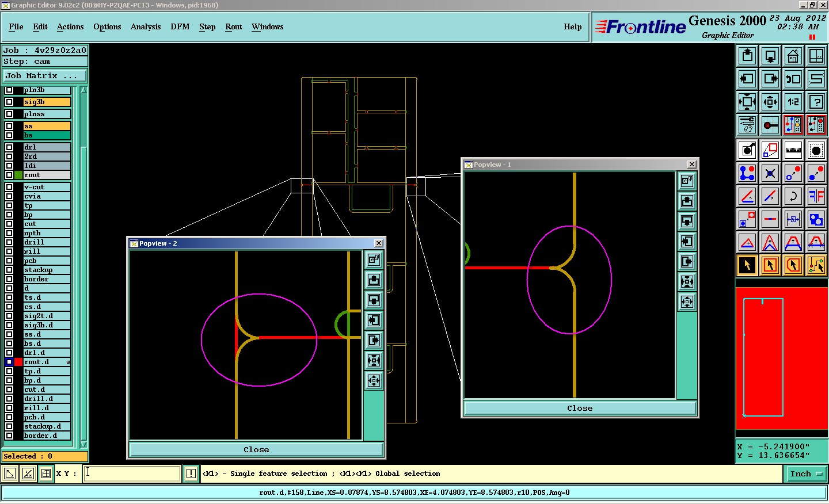Toggle the mill layer checkbox
Image resolution: width=829 pixels, height=504 pixels.
(x=9, y=251)
